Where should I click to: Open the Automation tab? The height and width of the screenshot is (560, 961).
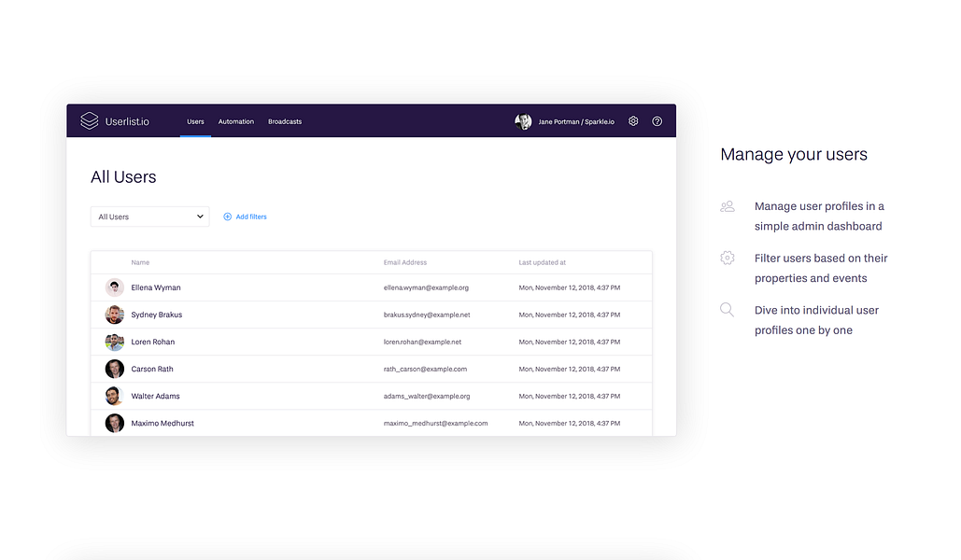(236, 121)
